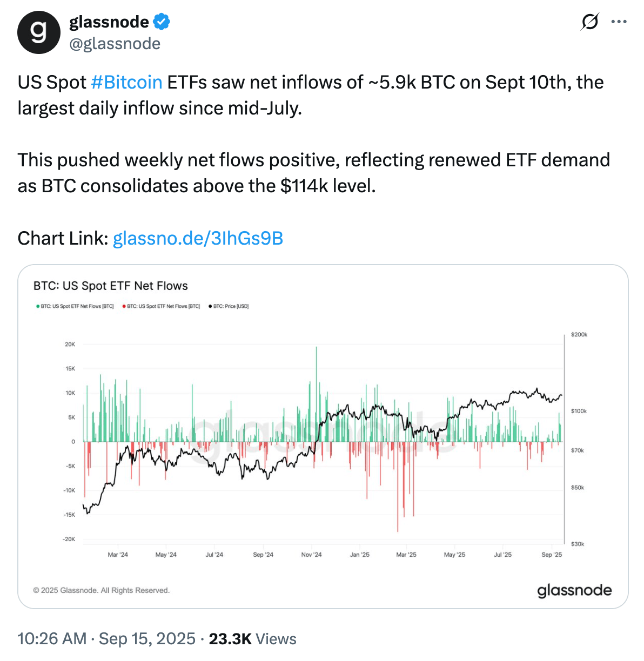Click the Mar '24 x-axis label

click(x=118, y=555)
